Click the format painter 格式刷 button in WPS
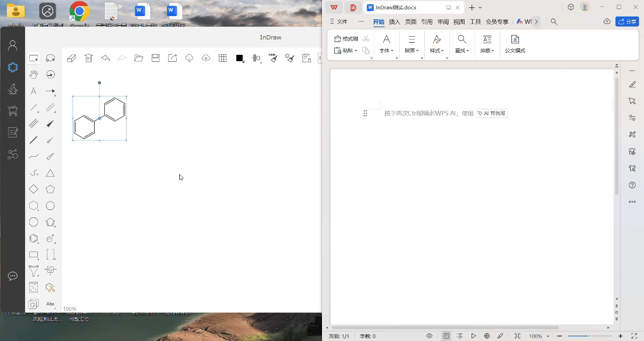 (x=345, y=39)
